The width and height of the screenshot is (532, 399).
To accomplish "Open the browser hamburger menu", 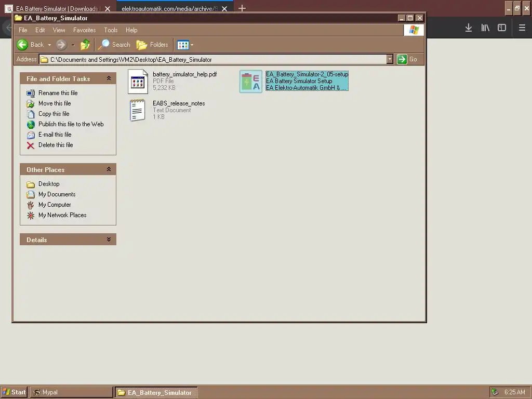I will click(522, 28).
